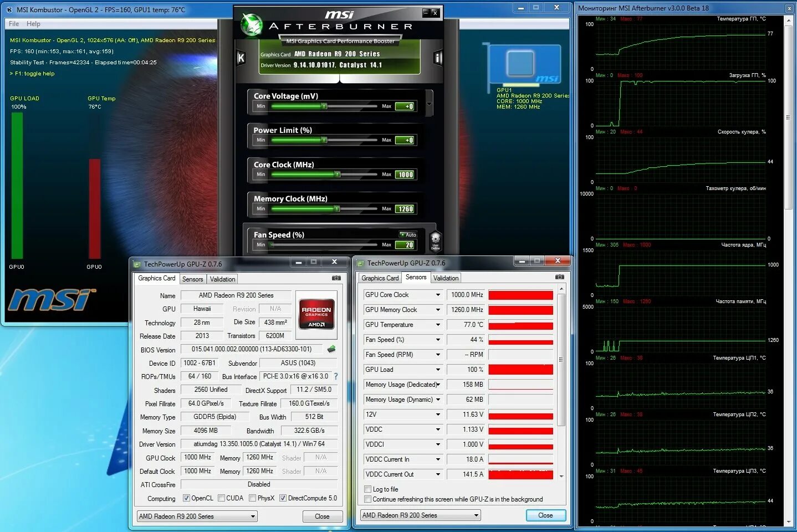
Task: Click the Hawaii GPU name field
Action: (202, 309)
